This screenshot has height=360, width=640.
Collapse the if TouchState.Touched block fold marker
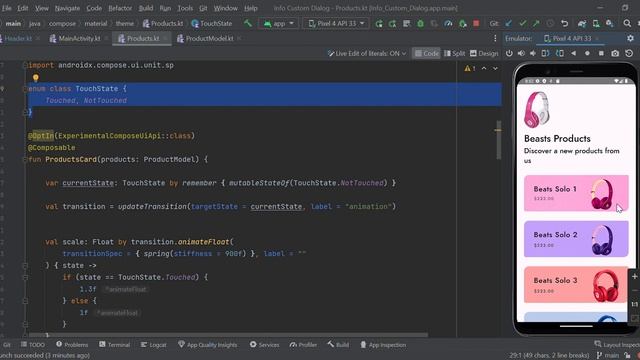pos(25,277)
